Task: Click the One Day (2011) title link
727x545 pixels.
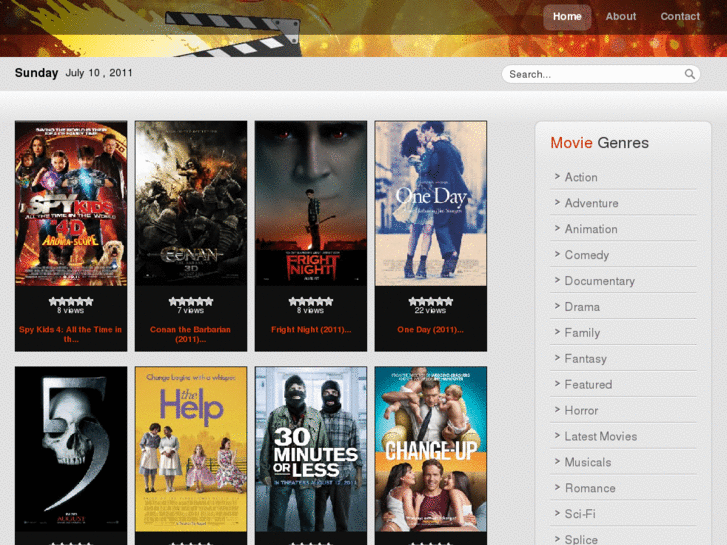Action: coord(430,330)
